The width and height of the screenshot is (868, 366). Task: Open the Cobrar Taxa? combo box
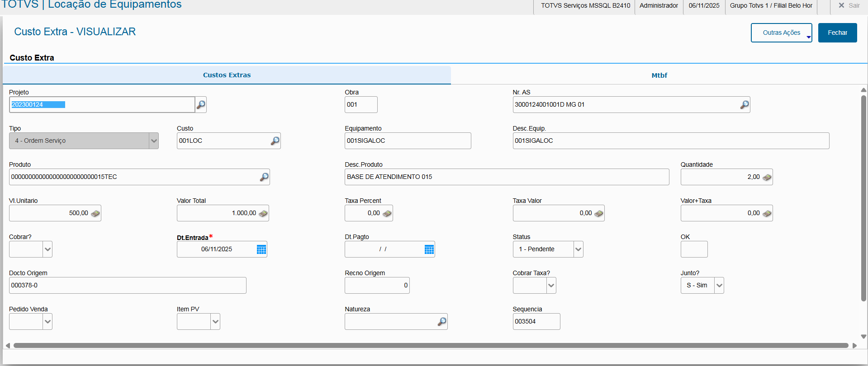(x=551, y=286)
